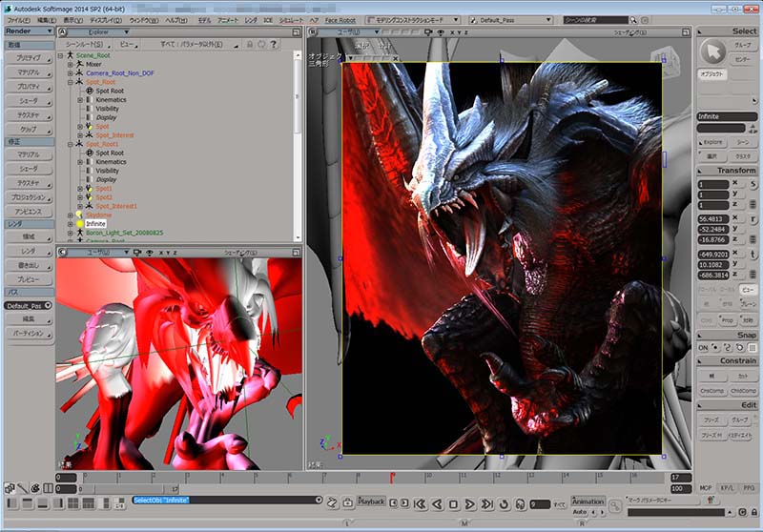This screenshot has height=532, width=763.
Task: Toggle the eye icon in the render viewport header
Action: pos(441,32)
